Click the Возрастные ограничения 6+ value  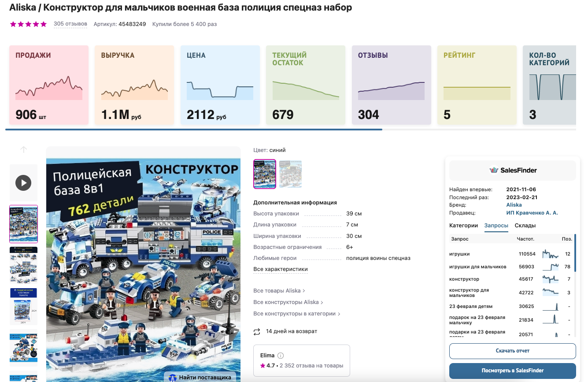coord(350,247)
